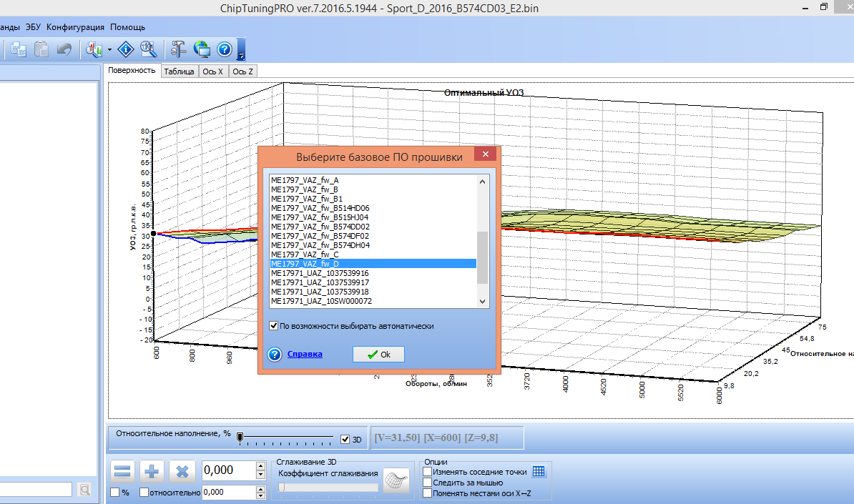Enable 'Следить за мышью' checkbox
854x504 pixels.
pos(428,483)
